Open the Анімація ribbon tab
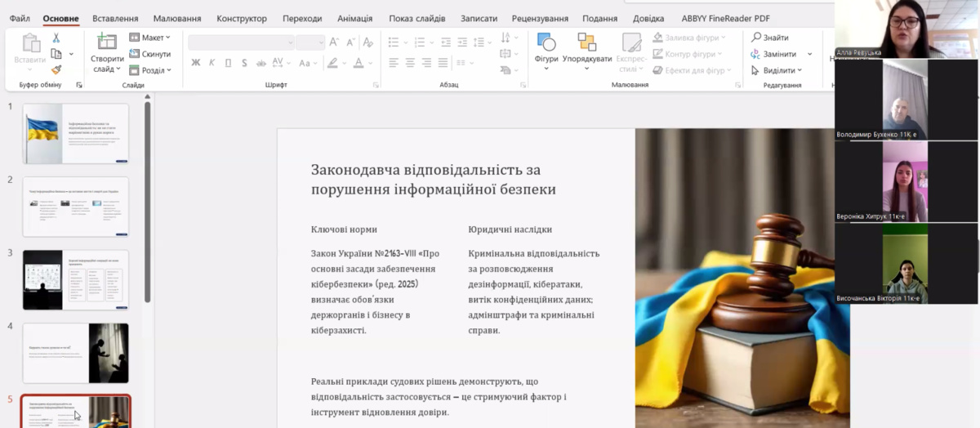This screenshot has width=980, height=428. click(x=354, y=18)
